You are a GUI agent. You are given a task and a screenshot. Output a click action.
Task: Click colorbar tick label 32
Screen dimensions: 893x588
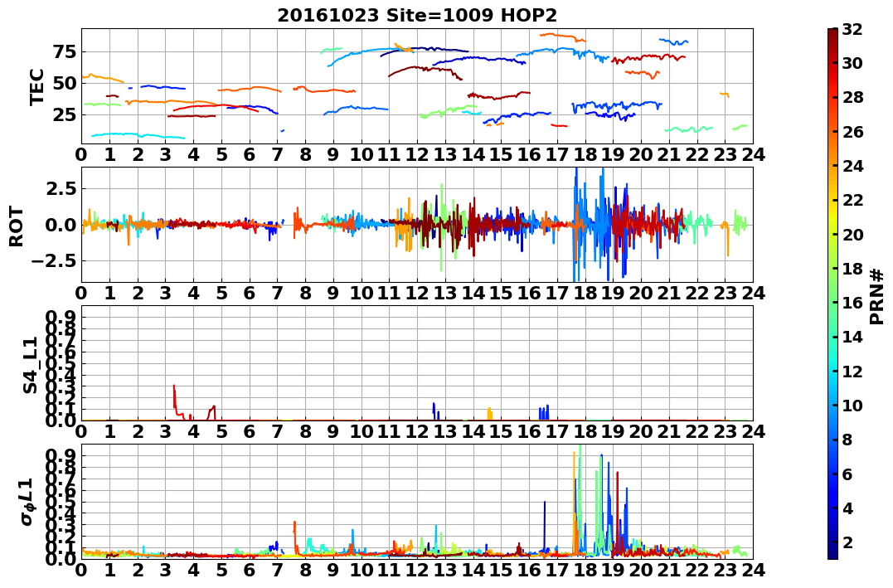852,29
